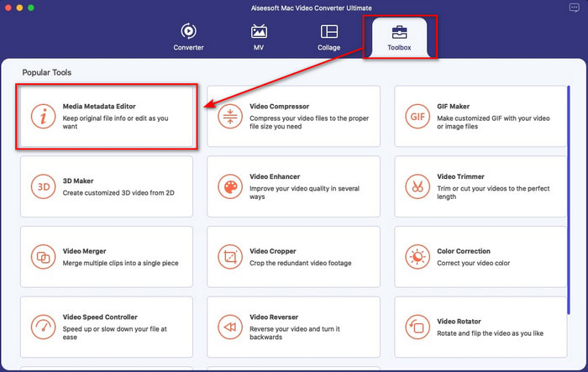
Task: Click the Video Trimmer scissors icon
Action: (417, 186)
